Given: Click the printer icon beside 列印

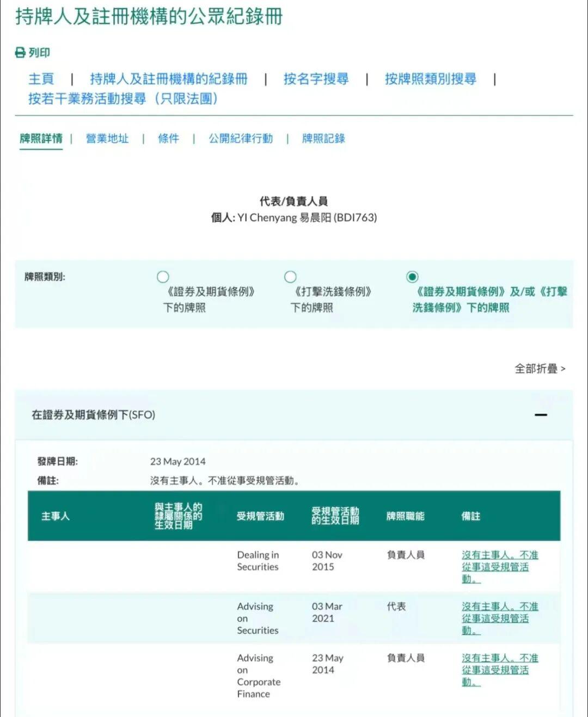Looking at the screenshot, I should pyautogui.click(x=20, y=53).
